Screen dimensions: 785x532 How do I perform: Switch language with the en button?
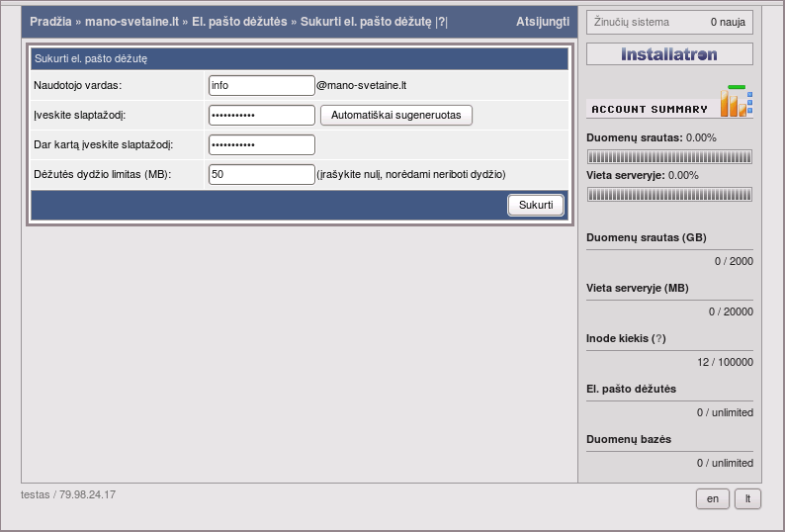[712, 499]
